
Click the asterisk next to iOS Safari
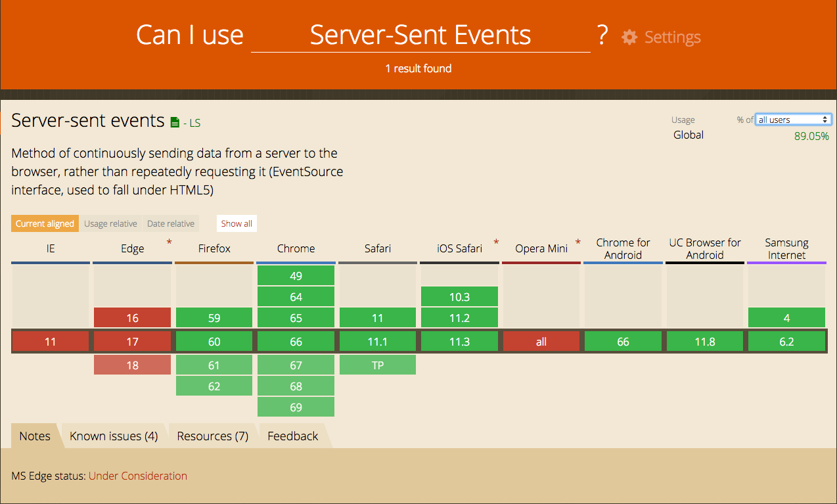pyautogui.click(x=496, y=243)
